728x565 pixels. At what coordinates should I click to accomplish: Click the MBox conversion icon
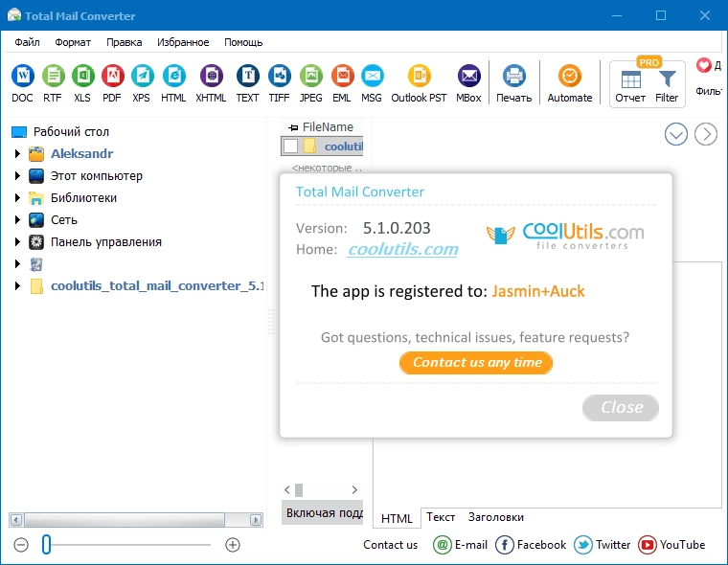469,76
